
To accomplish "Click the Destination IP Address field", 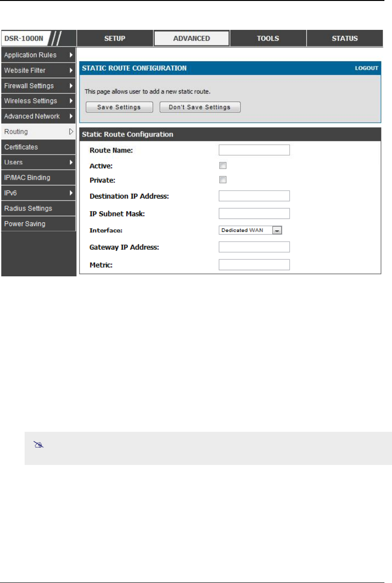I will 254,196.
